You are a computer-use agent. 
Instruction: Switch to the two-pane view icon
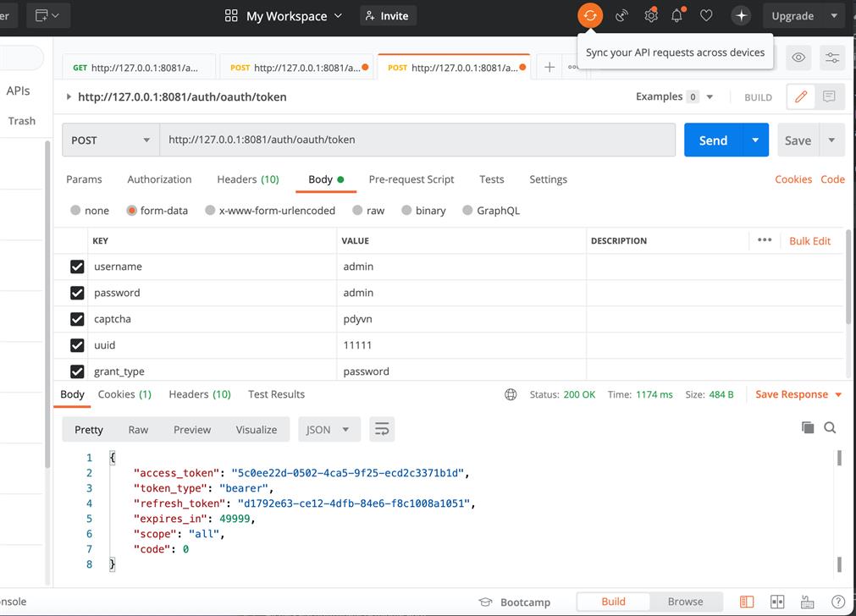pos(777,602)
